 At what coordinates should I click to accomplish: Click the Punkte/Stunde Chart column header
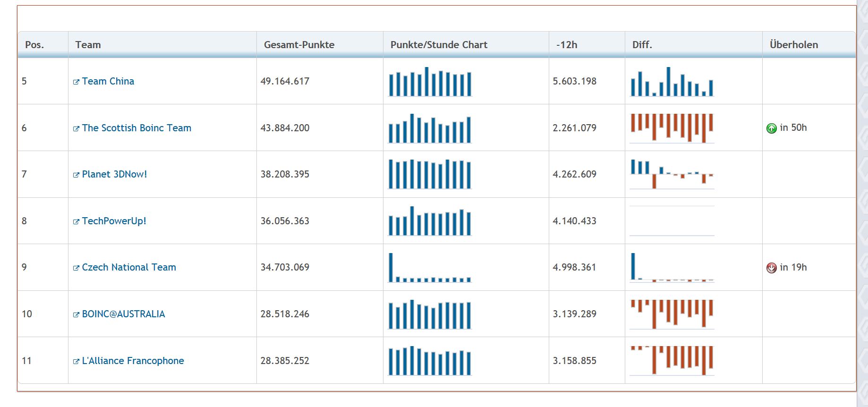466,45
